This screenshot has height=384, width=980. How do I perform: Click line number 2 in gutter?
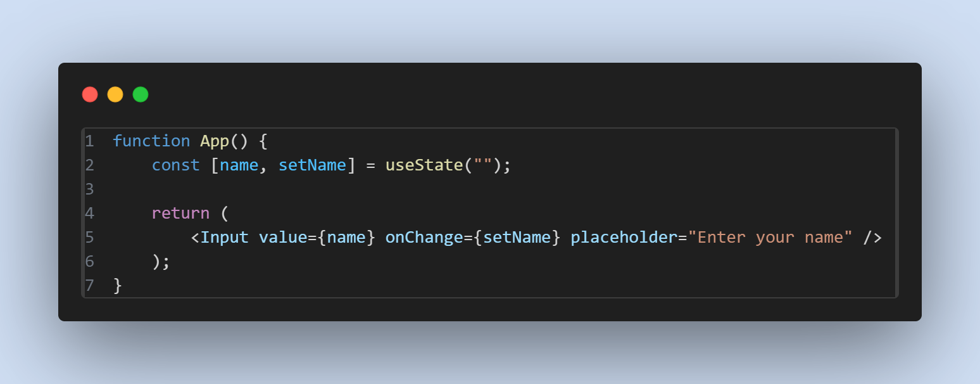(89, 165)
